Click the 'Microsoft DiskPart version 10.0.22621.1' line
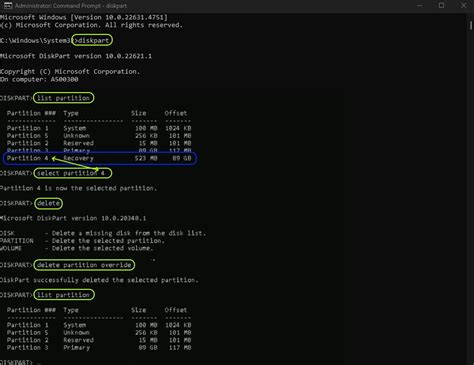 pyautogui.click(x=76, y=56)
